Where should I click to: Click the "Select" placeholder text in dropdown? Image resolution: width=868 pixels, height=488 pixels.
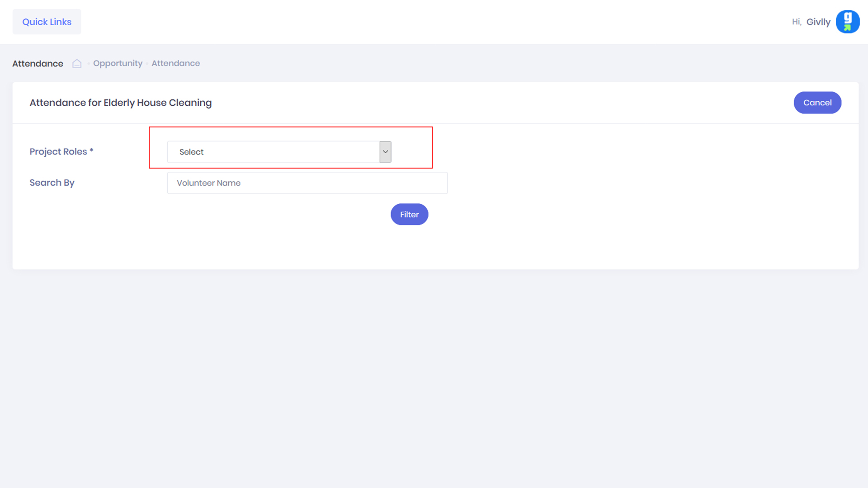[191, 152]
